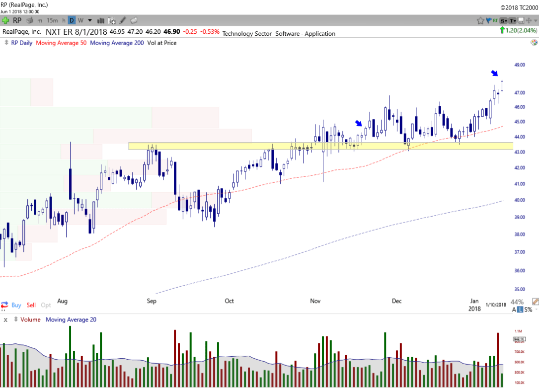Viewport: 539px width, 392px height.
Task: Open the bar chart indicators icon
Action: (x=101, y=20)
